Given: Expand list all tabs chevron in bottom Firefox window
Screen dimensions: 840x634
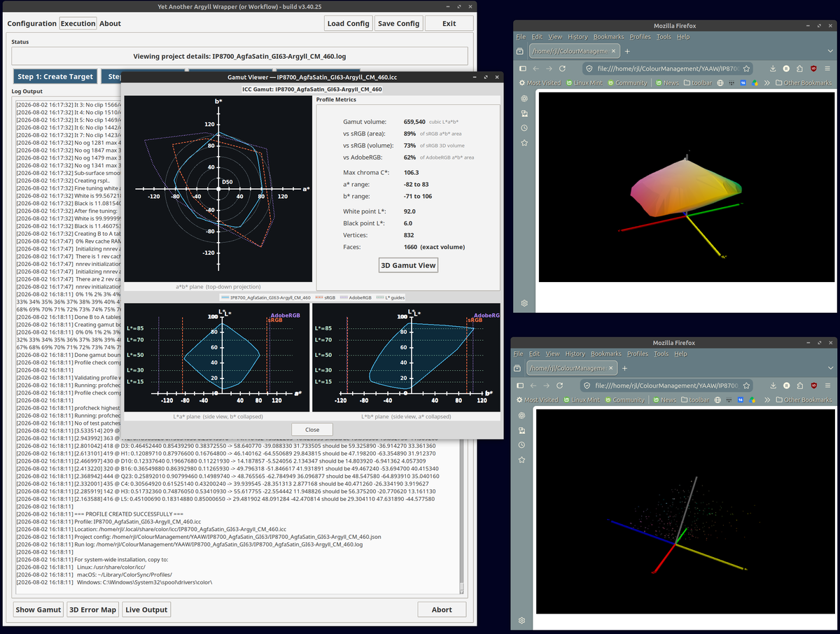Looking at the screenshot, I should [x=830, y=368].
